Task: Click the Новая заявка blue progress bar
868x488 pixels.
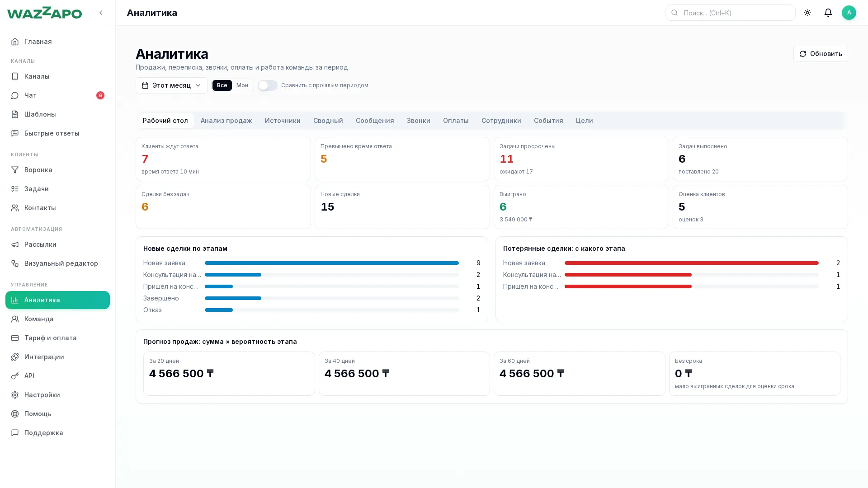Action: [331, 263]
